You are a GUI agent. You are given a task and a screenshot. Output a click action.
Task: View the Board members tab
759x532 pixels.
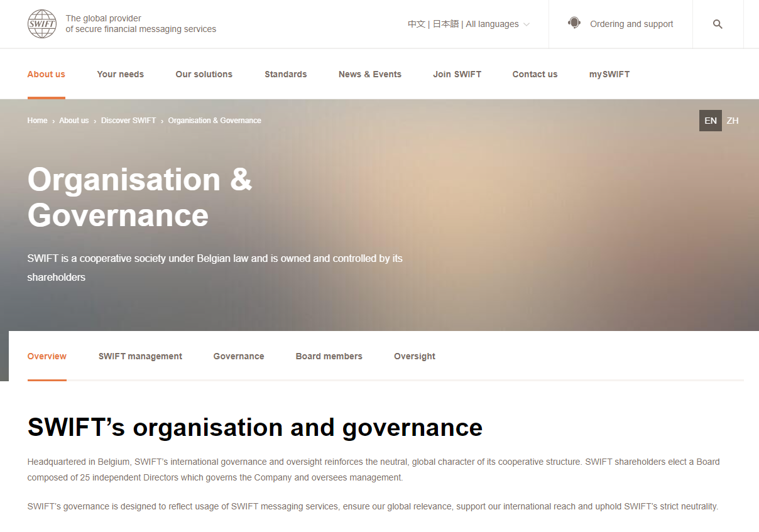pos(329,356)
